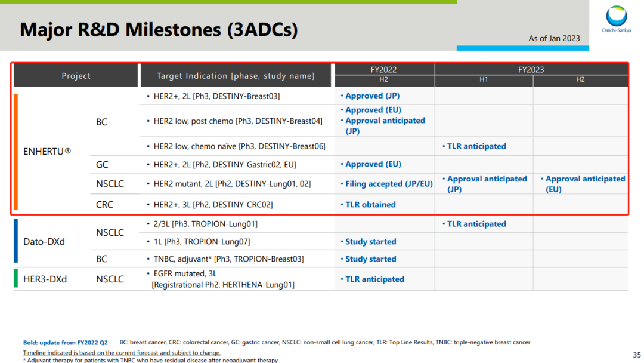The width and height of the screenshot is (644, 363).
Task: Select the 'H1' sub-header under FY2023
Action: point(484,80)
